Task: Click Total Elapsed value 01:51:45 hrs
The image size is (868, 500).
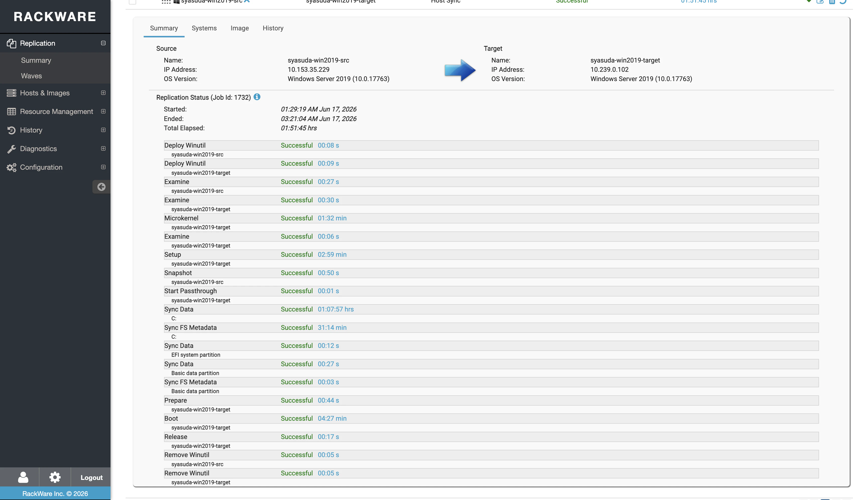Action: click(299, 128)
